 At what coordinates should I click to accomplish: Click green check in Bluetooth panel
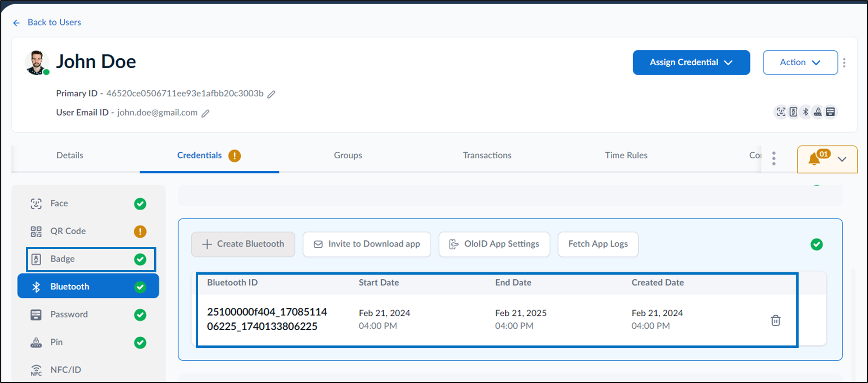click(x=817, y=244)
